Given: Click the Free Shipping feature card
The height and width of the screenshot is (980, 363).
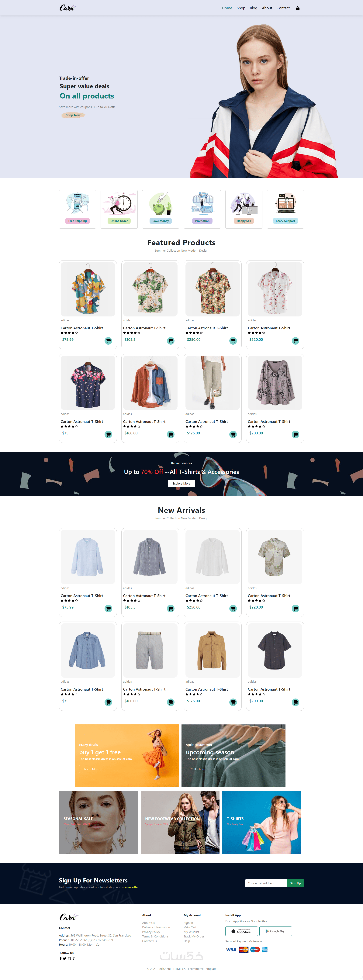Looking at the screenshot, I should click(78, 209).
